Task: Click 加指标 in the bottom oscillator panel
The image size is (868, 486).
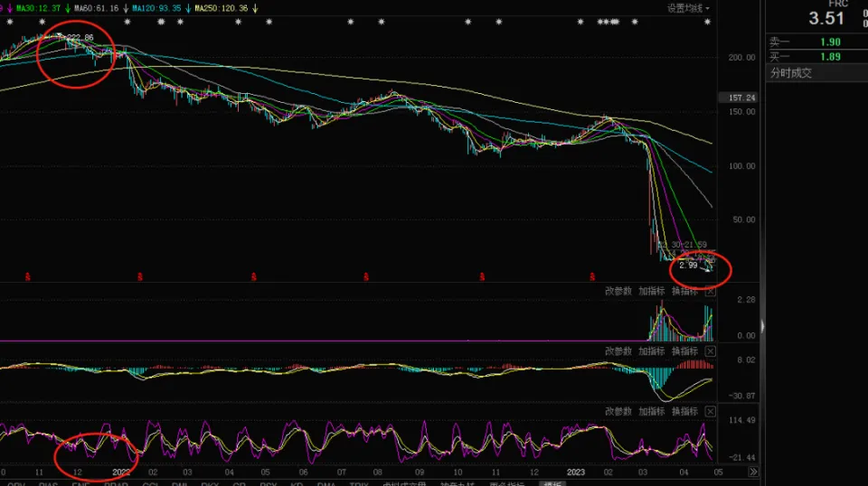Action: click(651, 411)
